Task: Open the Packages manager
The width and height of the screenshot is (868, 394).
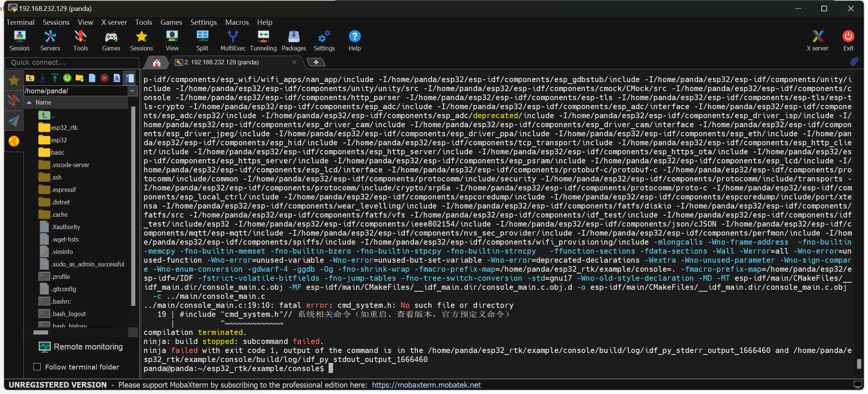Action: pos(294,41)
